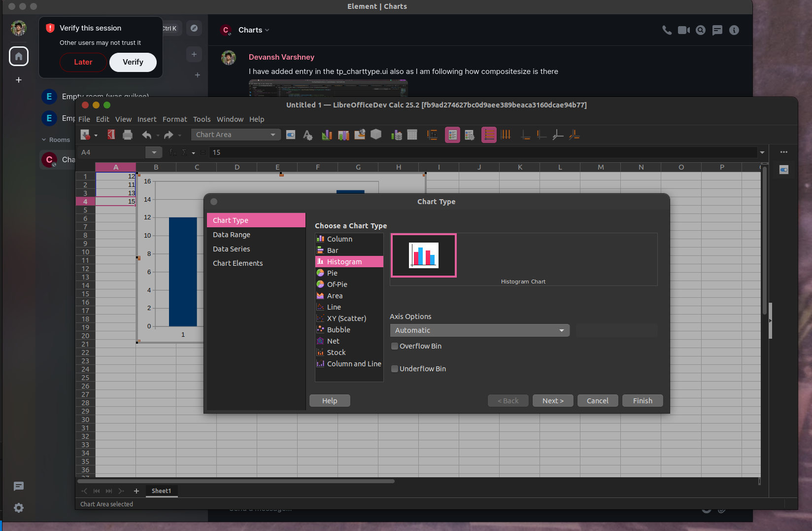Click the Chart Type toolbar icon

326,135
